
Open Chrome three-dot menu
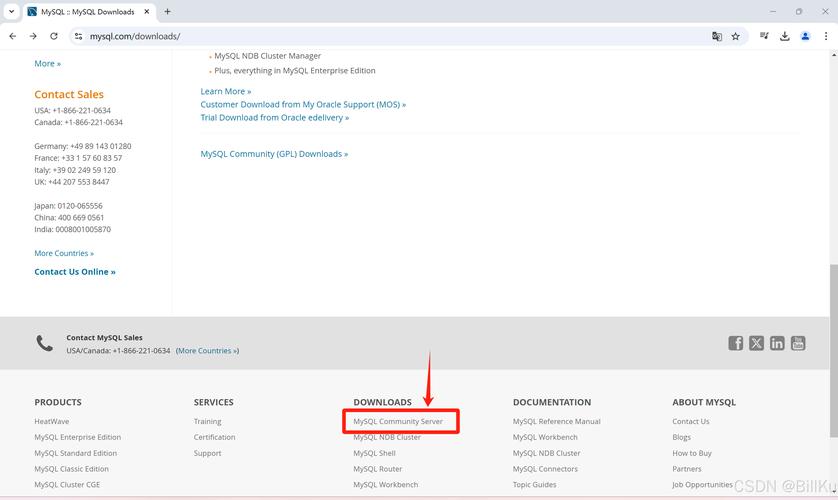pos(826,36)
